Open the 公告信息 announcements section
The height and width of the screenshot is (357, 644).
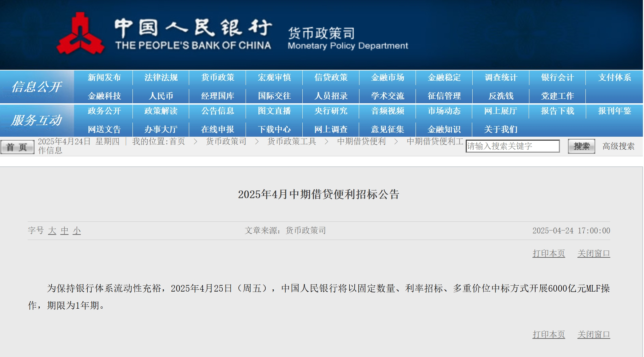[x=217, y=111]
